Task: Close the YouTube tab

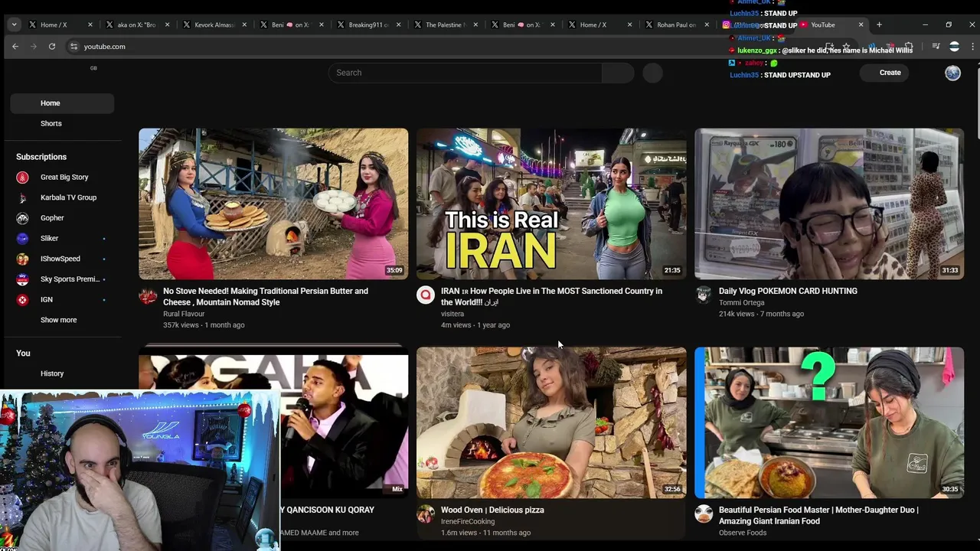Action: pyautogui.click(x=861, y=24)
